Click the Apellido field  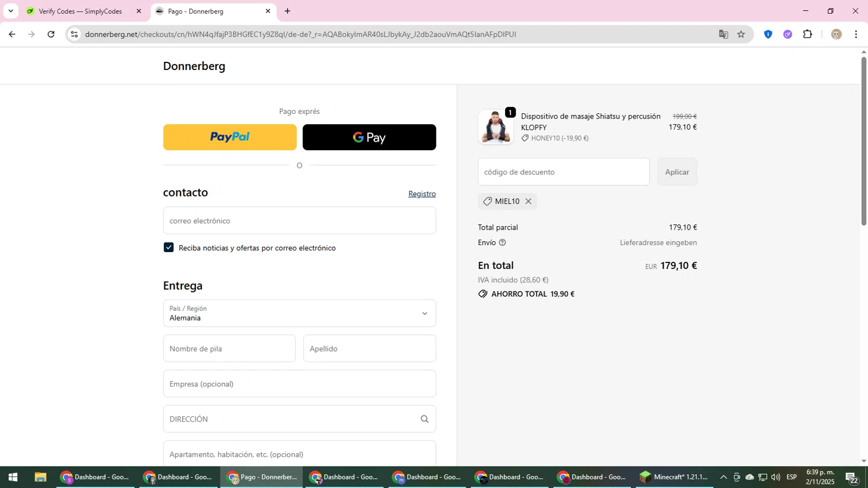click(369, 349)
